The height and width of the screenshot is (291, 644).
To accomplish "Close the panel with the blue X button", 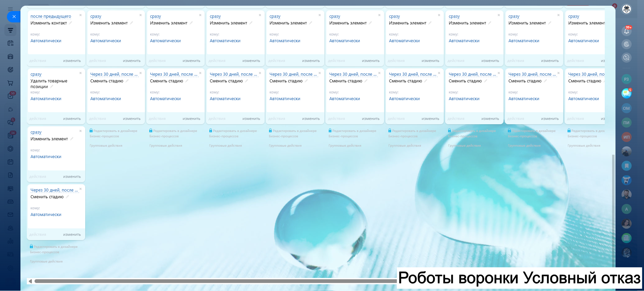I will click(14, 16).
